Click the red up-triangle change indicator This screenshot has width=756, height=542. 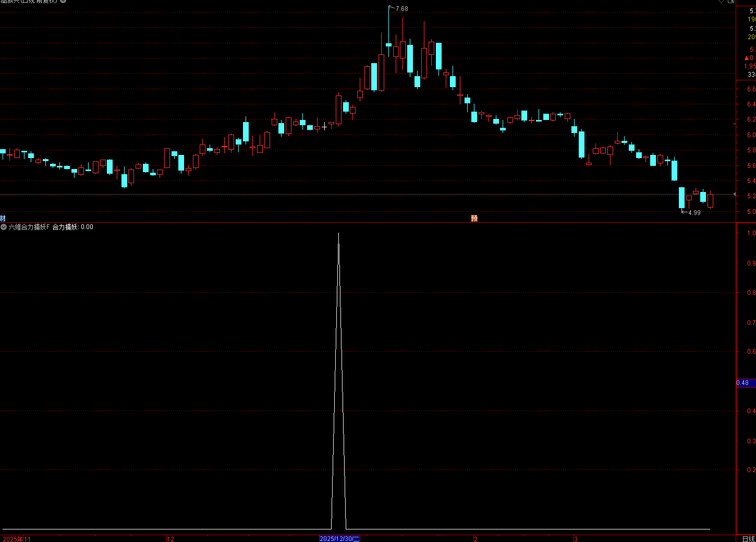tap(747, 58)
